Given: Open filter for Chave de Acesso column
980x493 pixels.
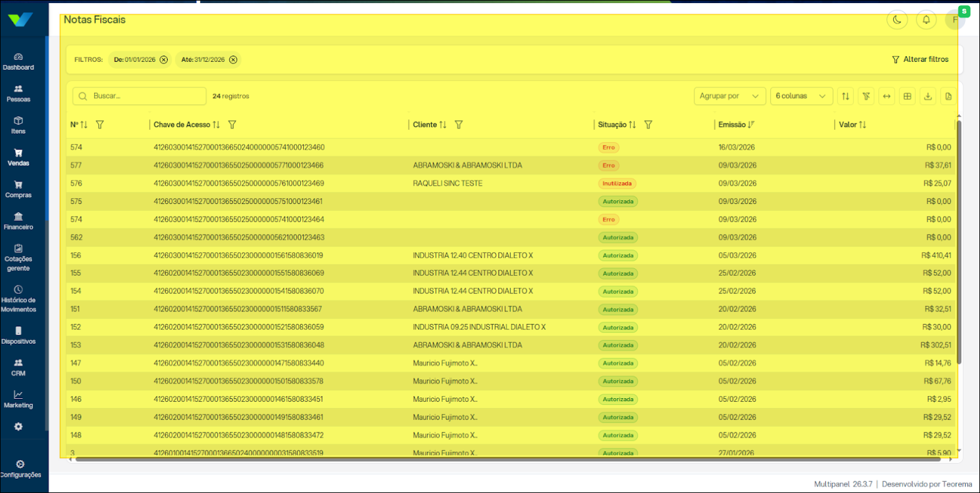Looking at the screenshot, I should tap(232, 125).
